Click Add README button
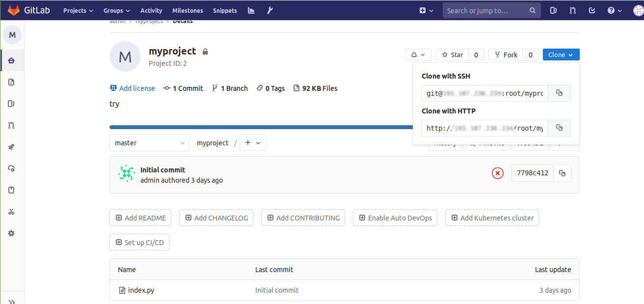 [140, 218]
